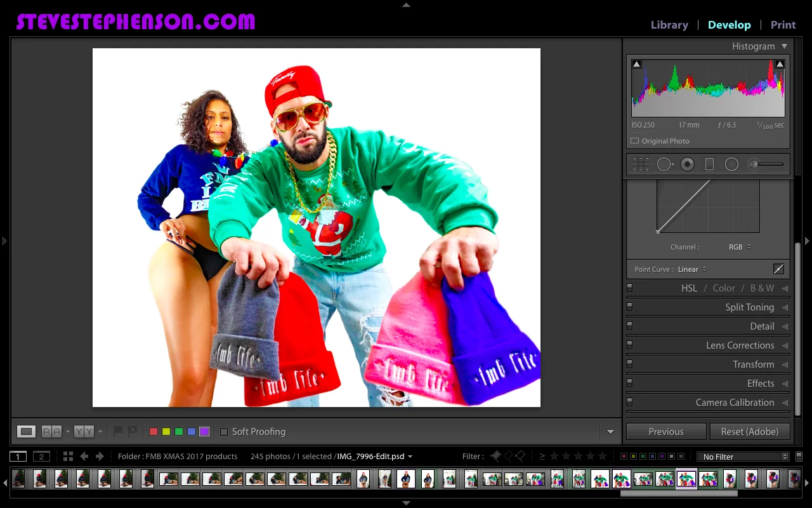Select the Color tab in HSL panel
The height and width of the screenshot is (508, 812).
[724, 288]
